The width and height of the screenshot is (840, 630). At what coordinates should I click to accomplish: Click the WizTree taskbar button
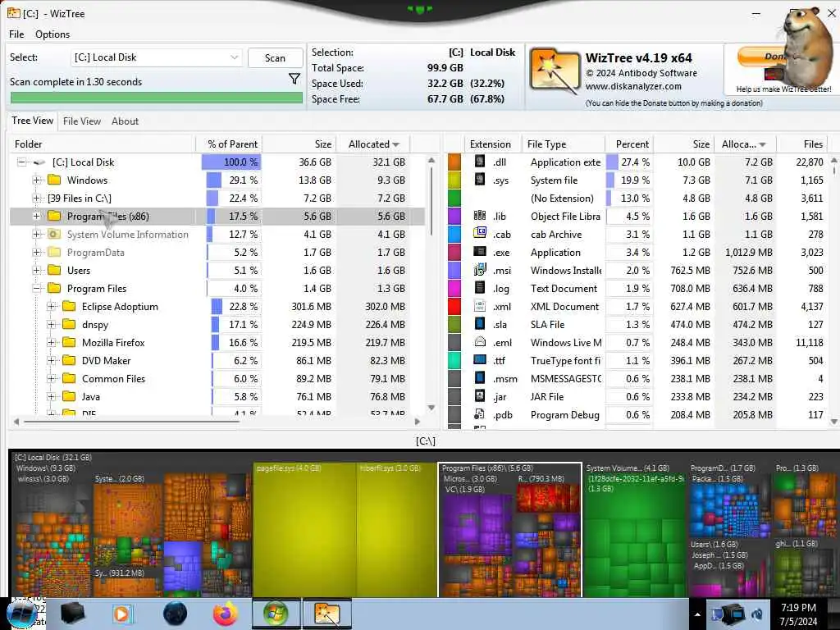326,614
